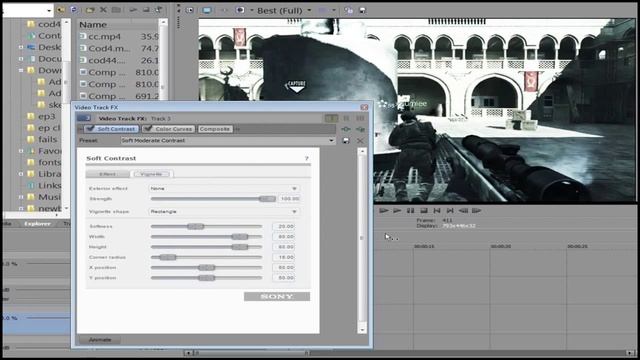This screenshot has height=360, width=640.
Task: Select the Composite plug-in in chain
Action: pos(215,129)
